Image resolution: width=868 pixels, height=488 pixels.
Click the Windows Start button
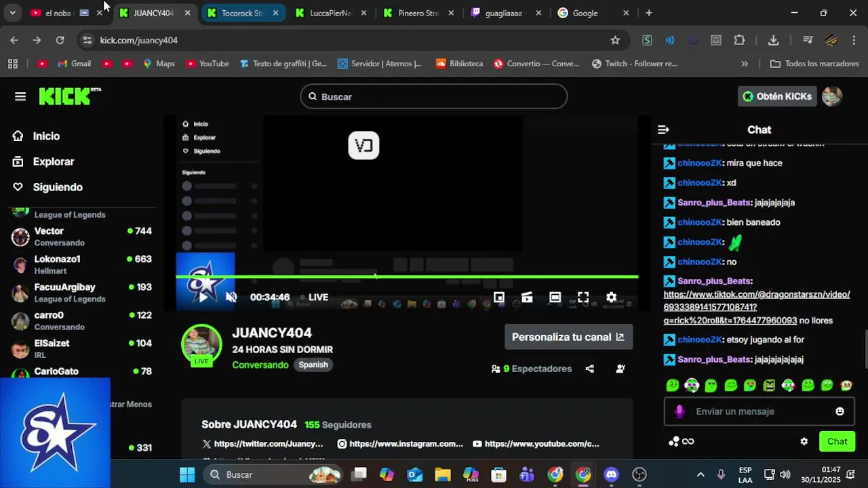click(187, 474)
